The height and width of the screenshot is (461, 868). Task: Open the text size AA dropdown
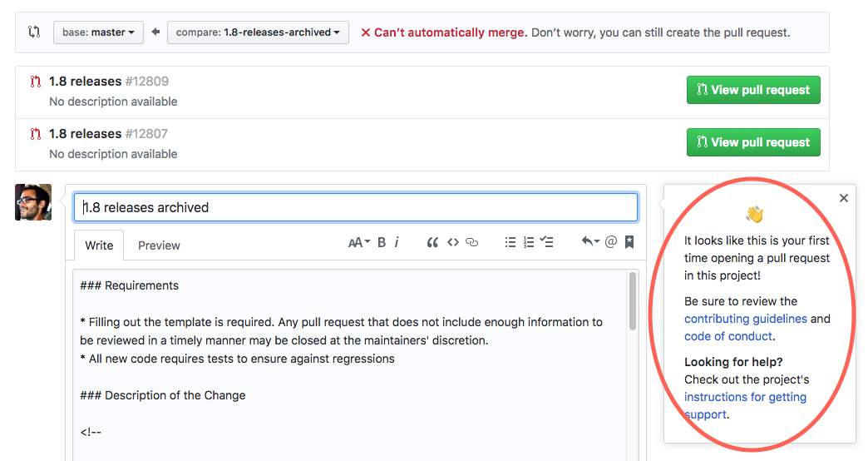tap(358, 242)
